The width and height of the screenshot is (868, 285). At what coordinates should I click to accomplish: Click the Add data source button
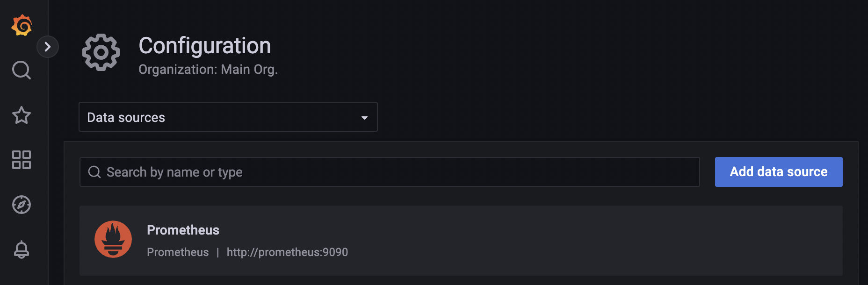[x=778, y=172]
